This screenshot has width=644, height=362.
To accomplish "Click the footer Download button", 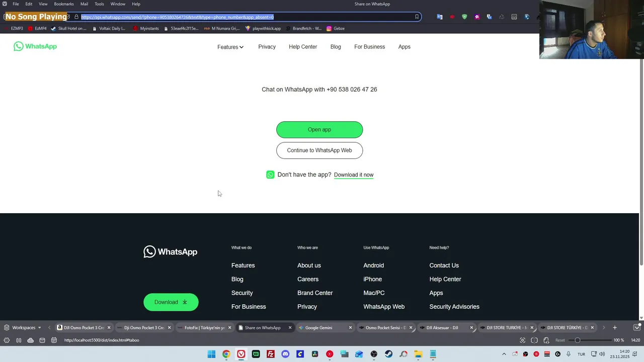I will tap(171, 302).
